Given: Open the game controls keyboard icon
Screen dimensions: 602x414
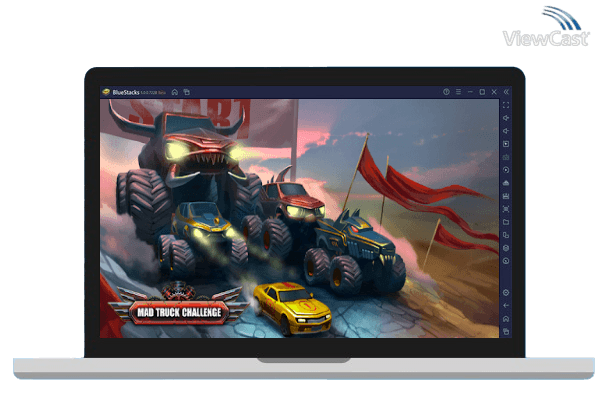Looking at the screenshot, I should pos(506,157).
